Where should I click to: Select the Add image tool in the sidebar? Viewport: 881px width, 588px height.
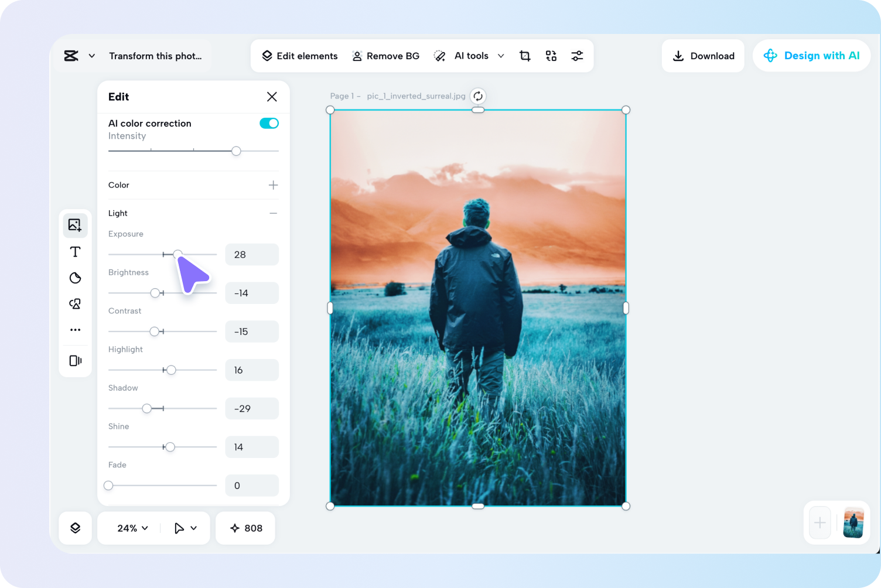coord(75,225)
